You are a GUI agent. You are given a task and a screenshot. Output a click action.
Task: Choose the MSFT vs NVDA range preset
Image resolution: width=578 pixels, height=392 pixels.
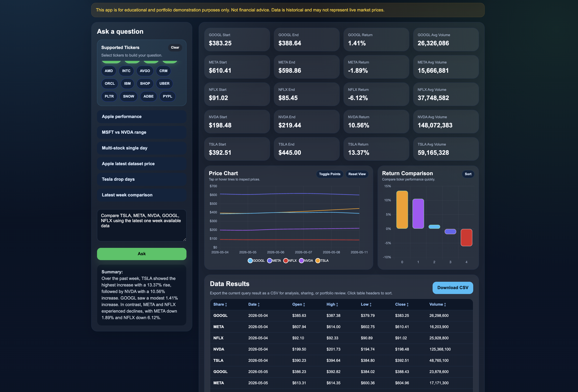tap(142, 132)
